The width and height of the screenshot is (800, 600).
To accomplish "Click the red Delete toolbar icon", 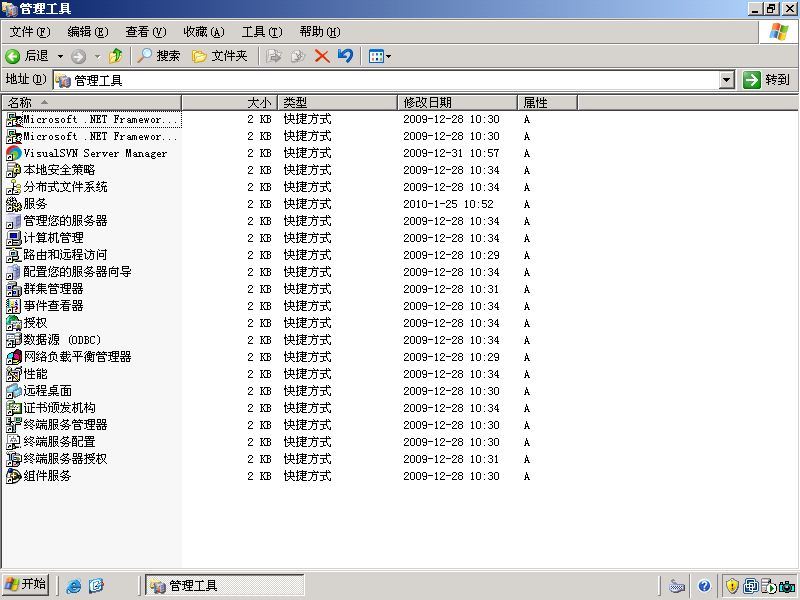I will coord(322,56).
